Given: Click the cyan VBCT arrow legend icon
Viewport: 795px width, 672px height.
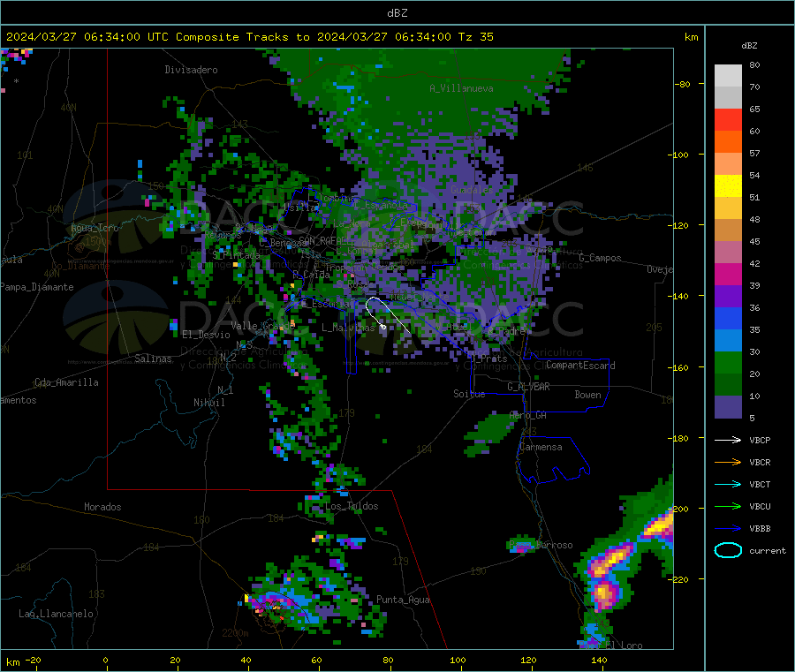Looking at the screenshot, I should click(x=728, y=485).
